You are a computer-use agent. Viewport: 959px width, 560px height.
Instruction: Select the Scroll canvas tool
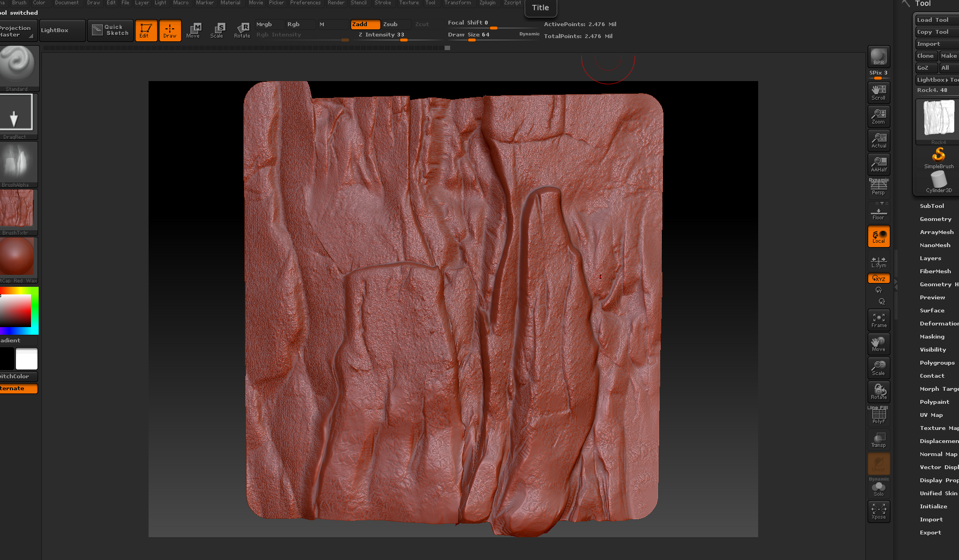878,92
